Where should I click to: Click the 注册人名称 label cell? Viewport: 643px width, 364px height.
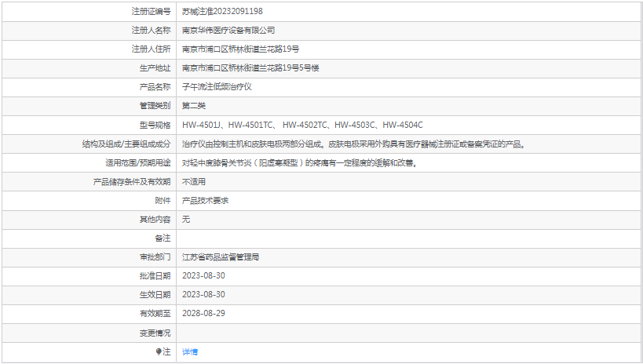[x=90, y=31]
